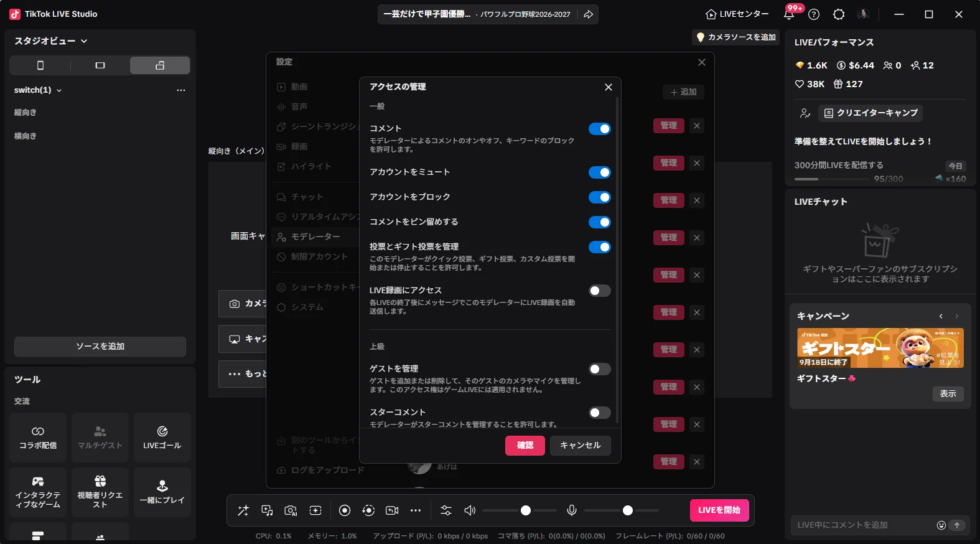980x544 pixels.
Task: Adjust the microphone volume slider
Action: pyautogui.click(x=622, y=510)
